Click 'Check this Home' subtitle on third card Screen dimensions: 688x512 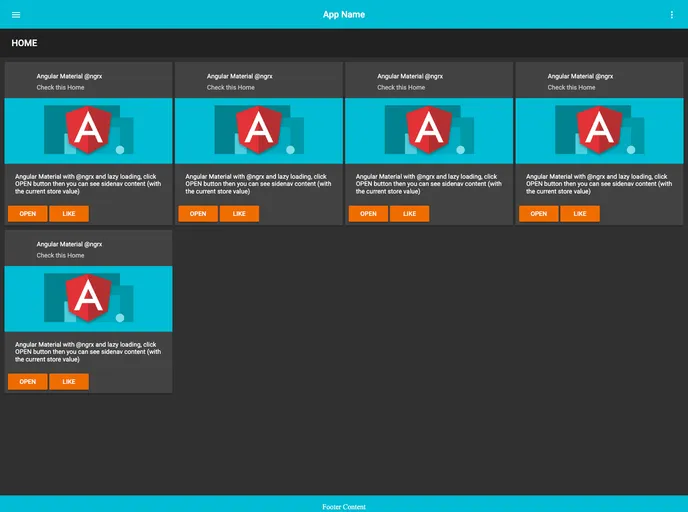point(401,87)
